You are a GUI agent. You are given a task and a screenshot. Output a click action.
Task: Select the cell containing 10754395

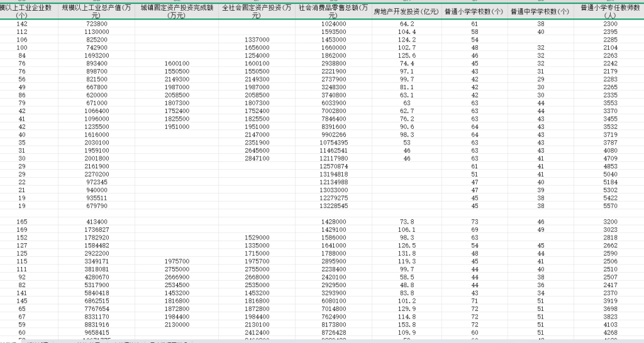pos(333,143)
